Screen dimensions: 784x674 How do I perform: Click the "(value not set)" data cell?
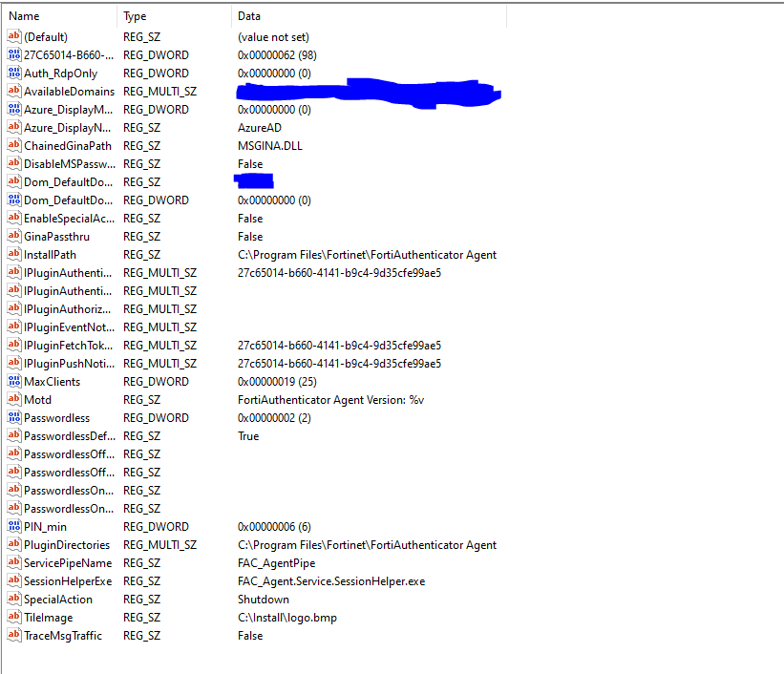pos(273,37)
